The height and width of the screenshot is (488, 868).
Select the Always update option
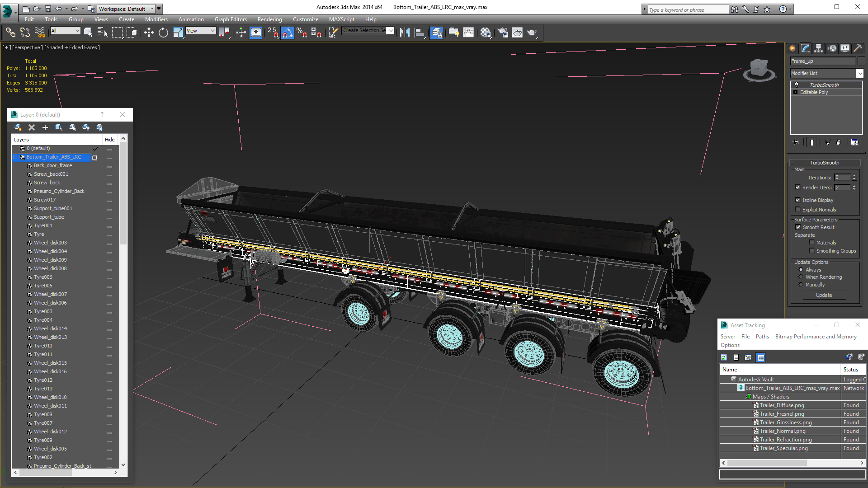pos(801,270)
